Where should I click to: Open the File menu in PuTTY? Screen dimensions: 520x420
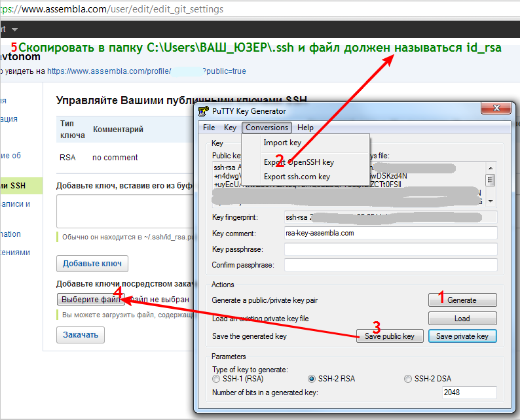click(209, 128)
